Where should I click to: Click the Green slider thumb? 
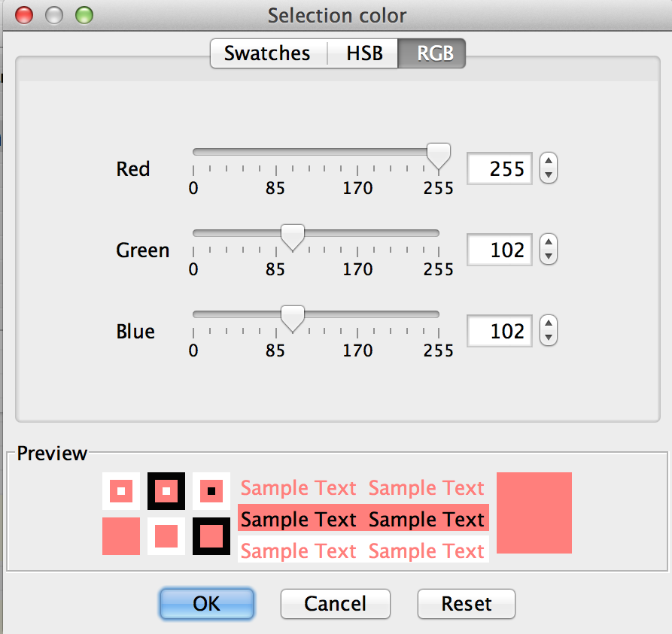[x=292, y=236]
